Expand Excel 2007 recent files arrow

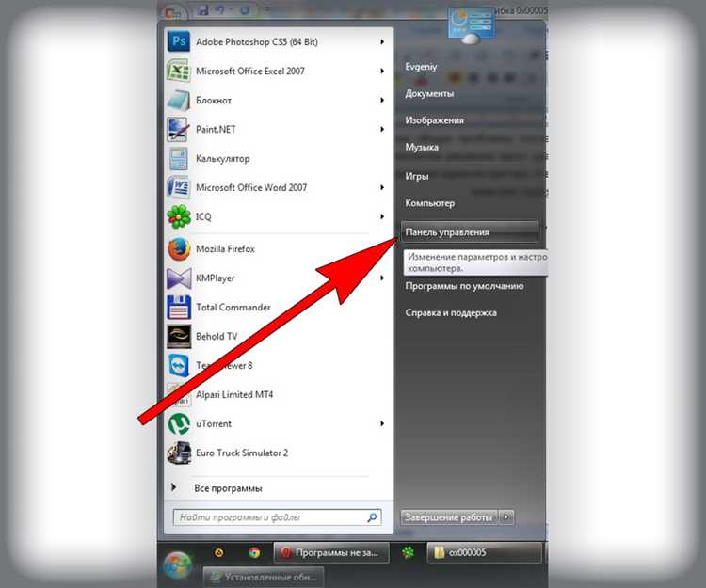tap(382, 72)
